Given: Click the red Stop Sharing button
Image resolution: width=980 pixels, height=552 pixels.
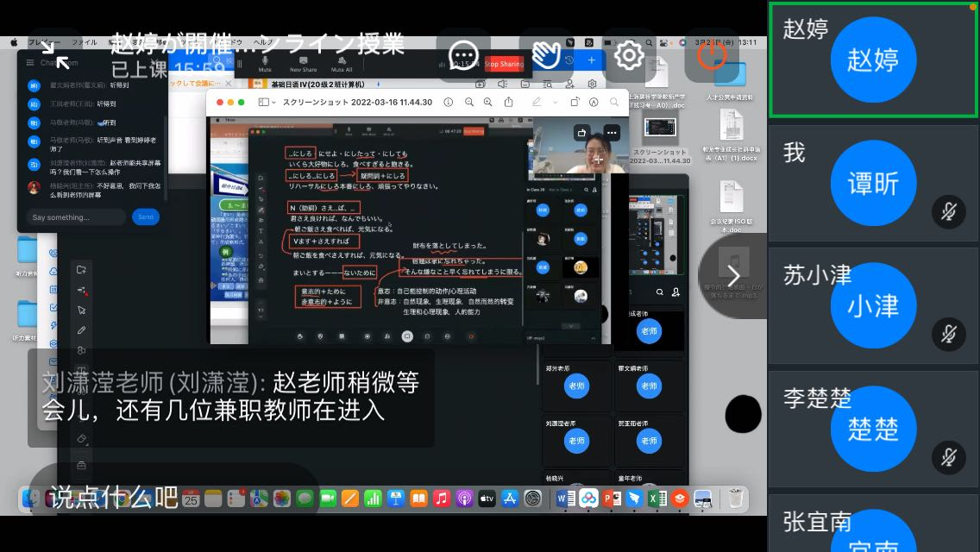Looking at the screenshot, I should [504, 64].
